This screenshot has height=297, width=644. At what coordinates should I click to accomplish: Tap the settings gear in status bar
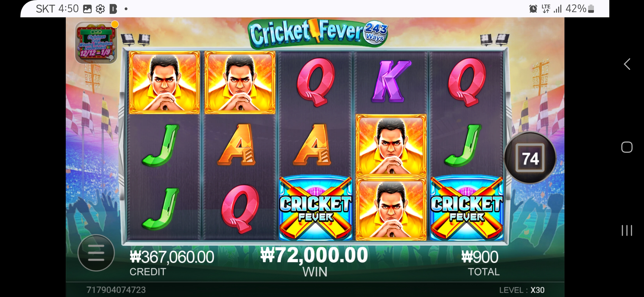pyautogui.click(x=100, y=9)
